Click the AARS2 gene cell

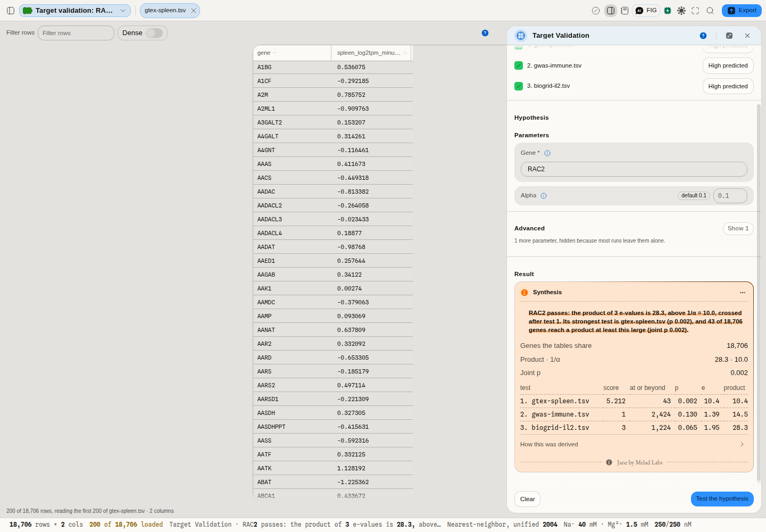292,385
